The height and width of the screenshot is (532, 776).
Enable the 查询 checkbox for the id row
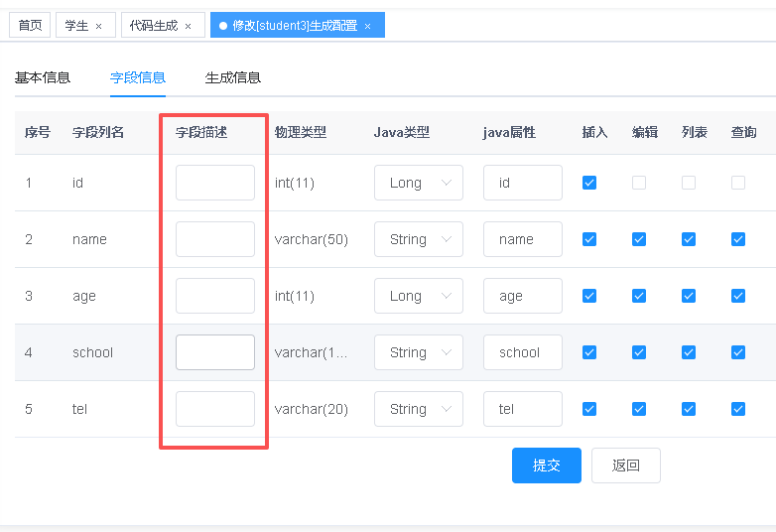[x=738, y=183]
